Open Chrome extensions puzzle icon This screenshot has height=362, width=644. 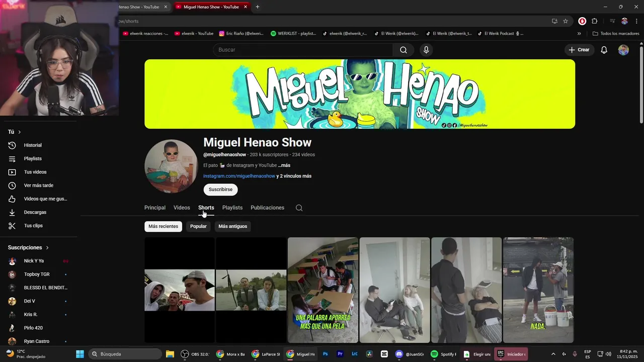coord(595,21)
